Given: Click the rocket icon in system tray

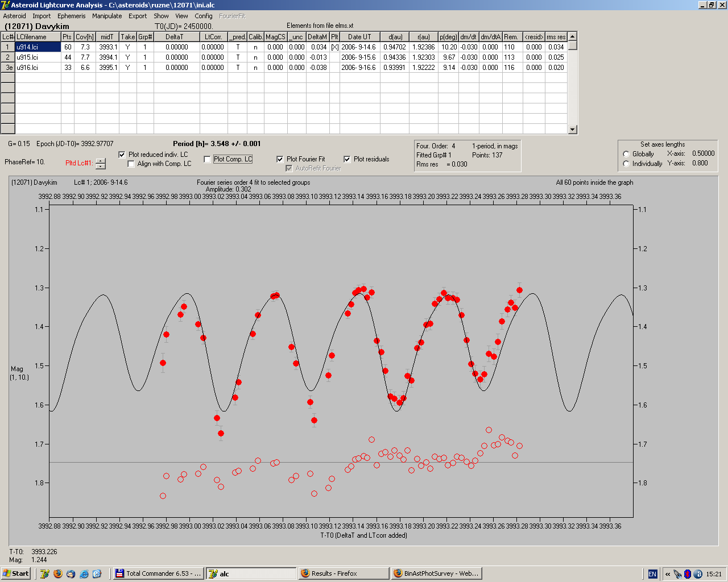Looking at the screenshot, I should (677, 573).
